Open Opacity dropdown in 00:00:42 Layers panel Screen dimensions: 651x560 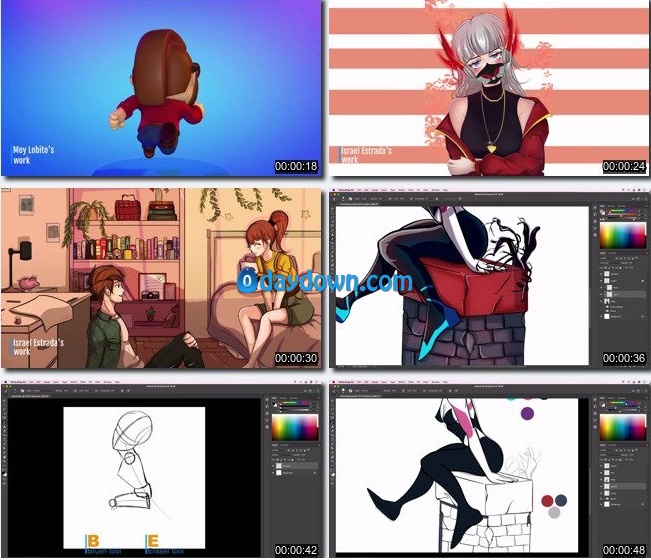[x=303, y=455]
